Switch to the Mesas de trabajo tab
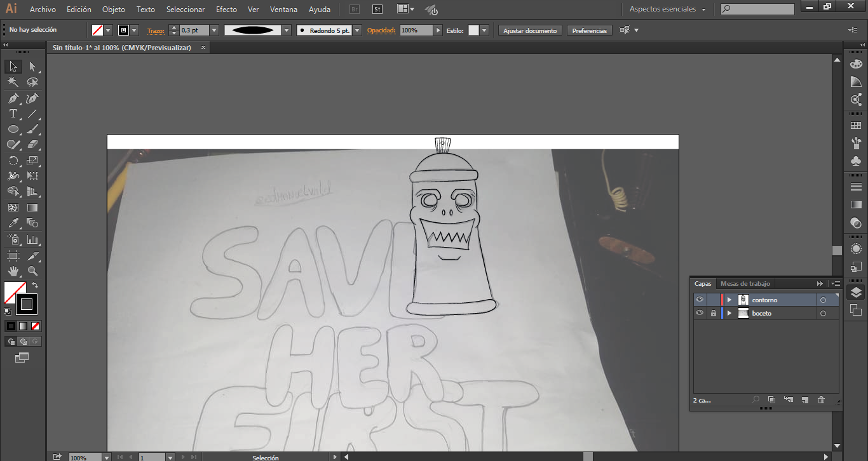The image size is (868, 461). click(x=745, y=284)
